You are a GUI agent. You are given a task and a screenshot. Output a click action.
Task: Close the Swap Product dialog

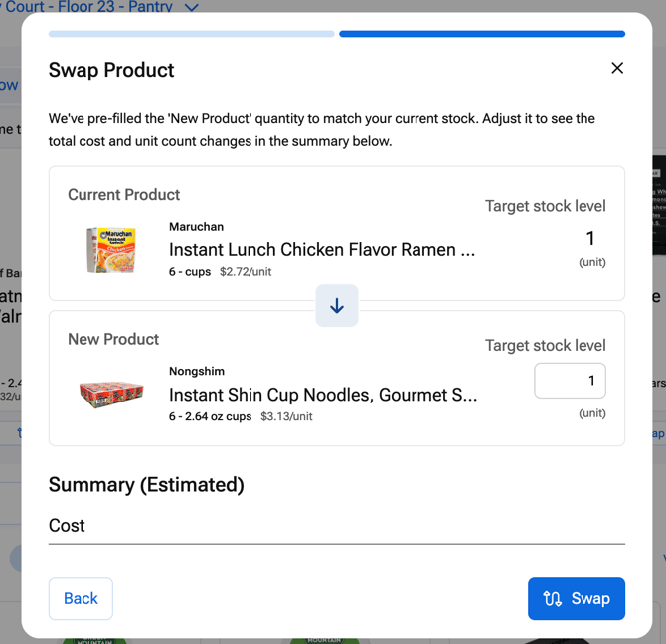point(617,68)
